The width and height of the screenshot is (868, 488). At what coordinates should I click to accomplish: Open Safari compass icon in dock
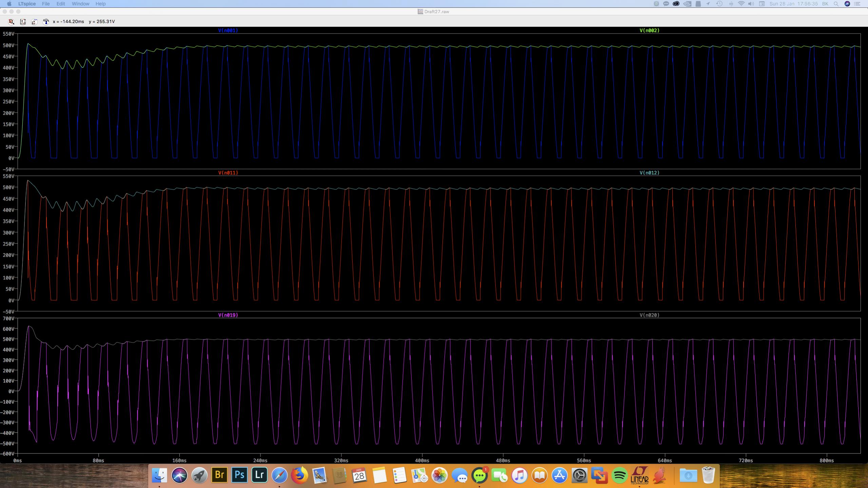[x=279, y=475]
